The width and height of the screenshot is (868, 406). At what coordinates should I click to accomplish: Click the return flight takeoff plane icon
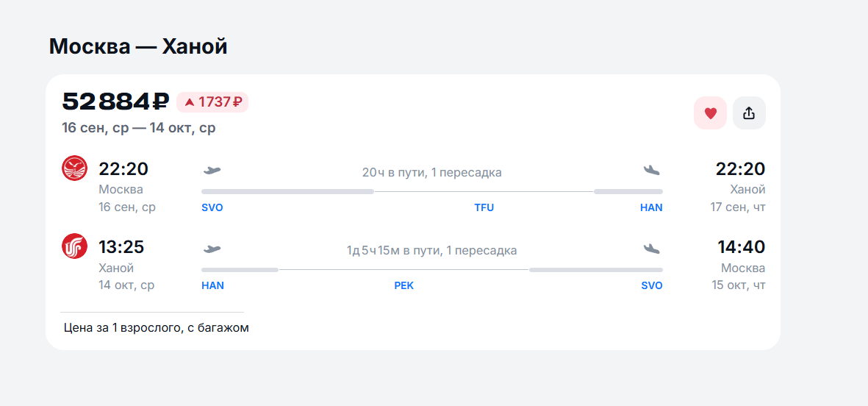pyautogui.click(x=212, y=249)
